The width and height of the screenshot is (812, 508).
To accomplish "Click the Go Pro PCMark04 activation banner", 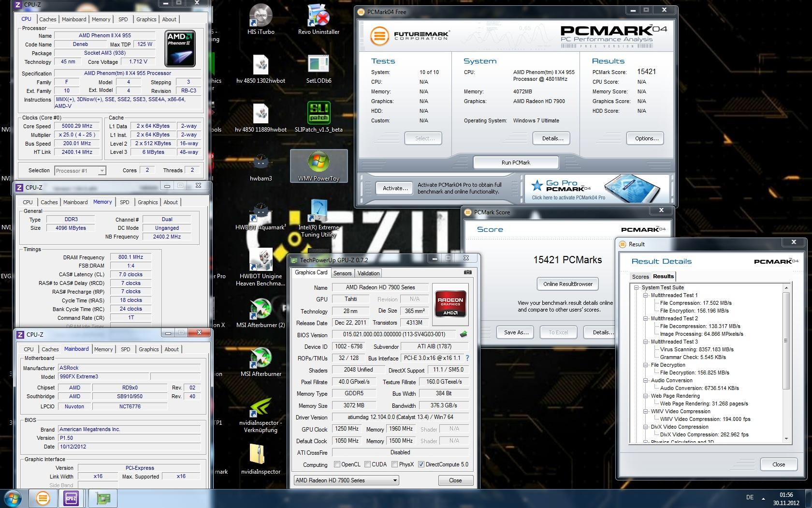I will coord(597,189).
